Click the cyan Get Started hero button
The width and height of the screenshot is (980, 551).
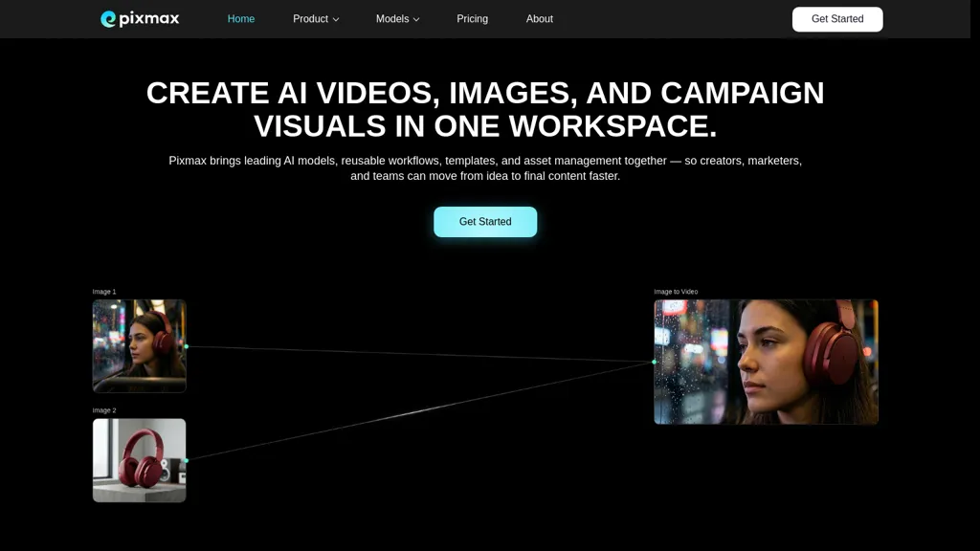(485, 222)
